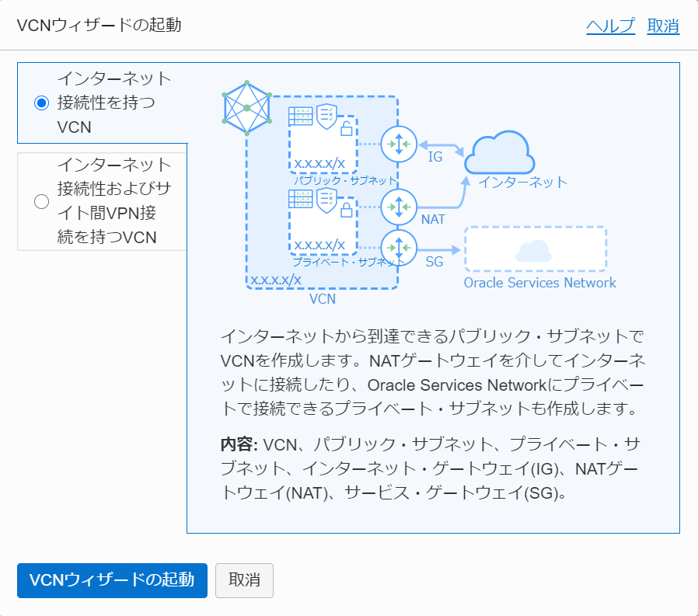Image resolution: width=698 pixels, height=616 pixels.
Task: Click the security list shield icon of the public subnet
Action: pyautogui.click(x=326, y=117)
